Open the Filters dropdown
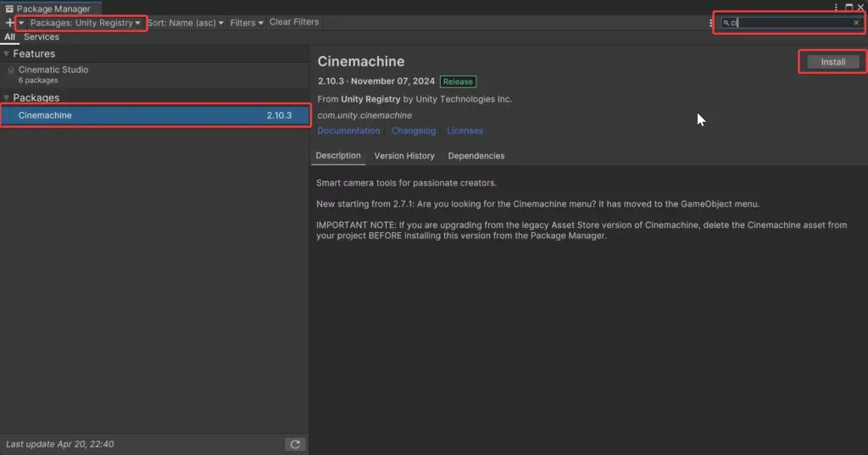This screenshot has height=455, width=868. click(x=247, y=23)
